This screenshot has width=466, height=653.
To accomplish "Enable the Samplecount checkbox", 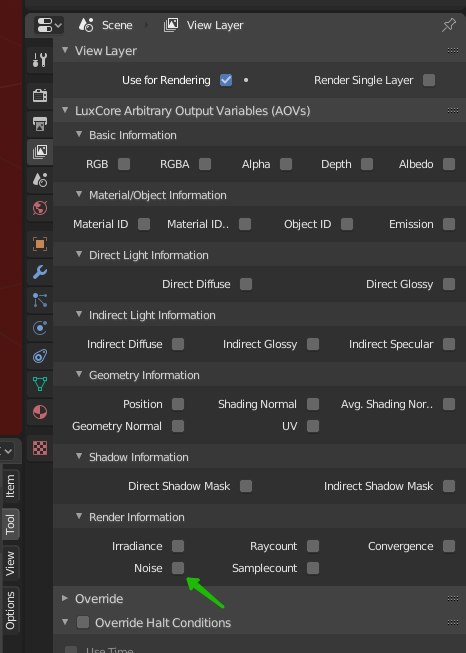I will click(x=313, y=568).
